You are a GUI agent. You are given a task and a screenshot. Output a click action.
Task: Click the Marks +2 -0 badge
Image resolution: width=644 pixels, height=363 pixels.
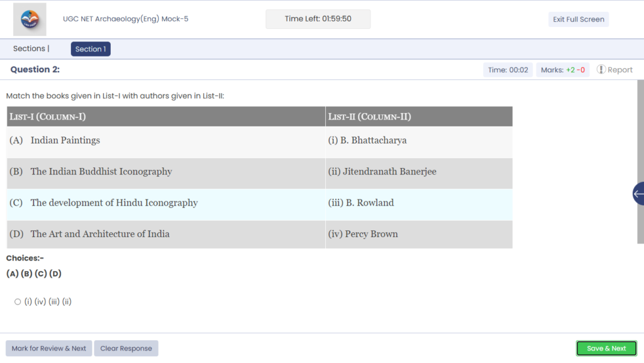tap(562, 70)
